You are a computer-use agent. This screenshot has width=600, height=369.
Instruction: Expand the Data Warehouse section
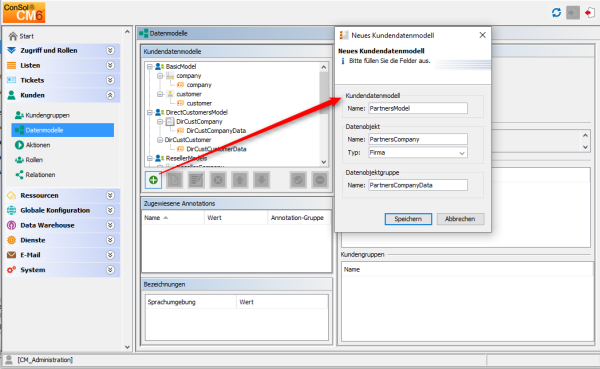coord(110,225)
